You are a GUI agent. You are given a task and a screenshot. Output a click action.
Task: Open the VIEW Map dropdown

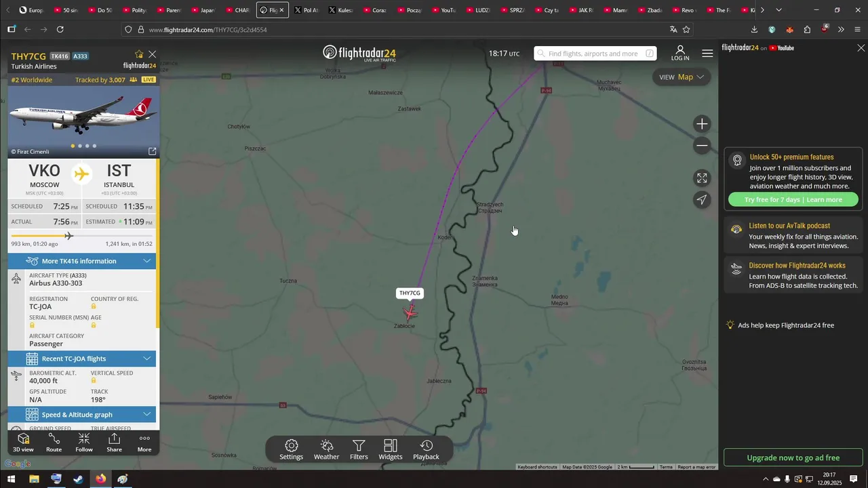point(682,77)
